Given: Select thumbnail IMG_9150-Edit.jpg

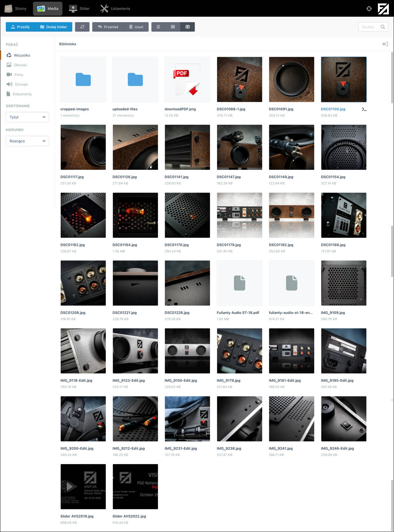Looking at the screenshot, I should pos(187,351).
